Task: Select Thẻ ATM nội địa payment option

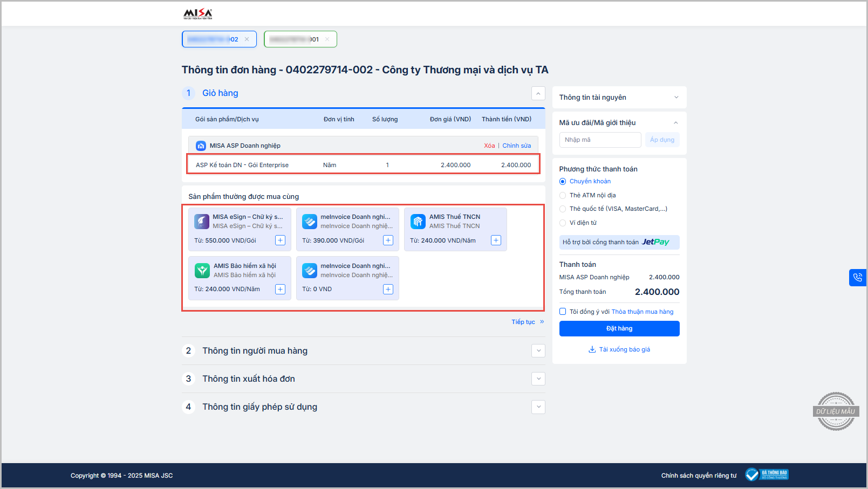Action: click(563, 196)
